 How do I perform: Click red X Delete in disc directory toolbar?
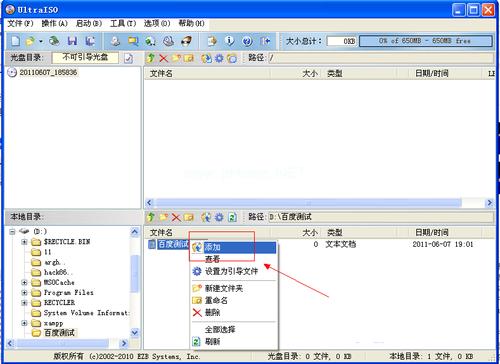click(163, 58)
